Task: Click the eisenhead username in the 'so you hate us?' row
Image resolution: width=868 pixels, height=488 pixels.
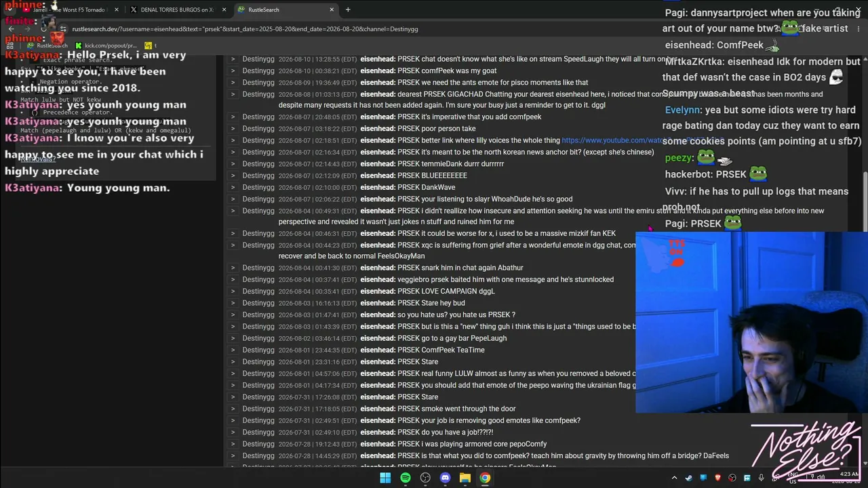Action: tap(377, 315)
